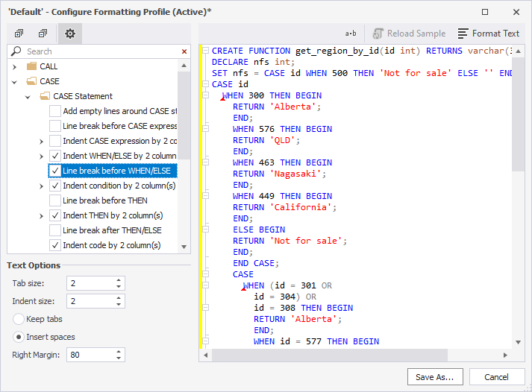
Task: Decrease Right Margin with down arrow
Action: click(x=119, y=358)
